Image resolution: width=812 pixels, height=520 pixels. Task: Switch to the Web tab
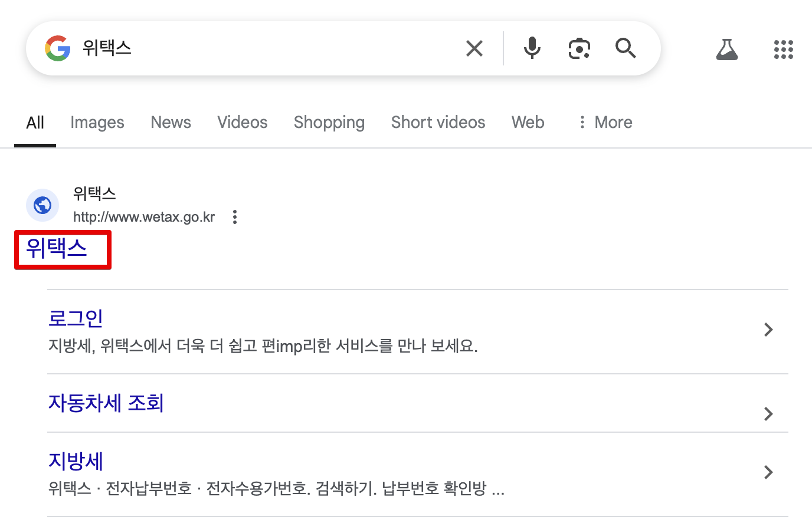point(528,123)
